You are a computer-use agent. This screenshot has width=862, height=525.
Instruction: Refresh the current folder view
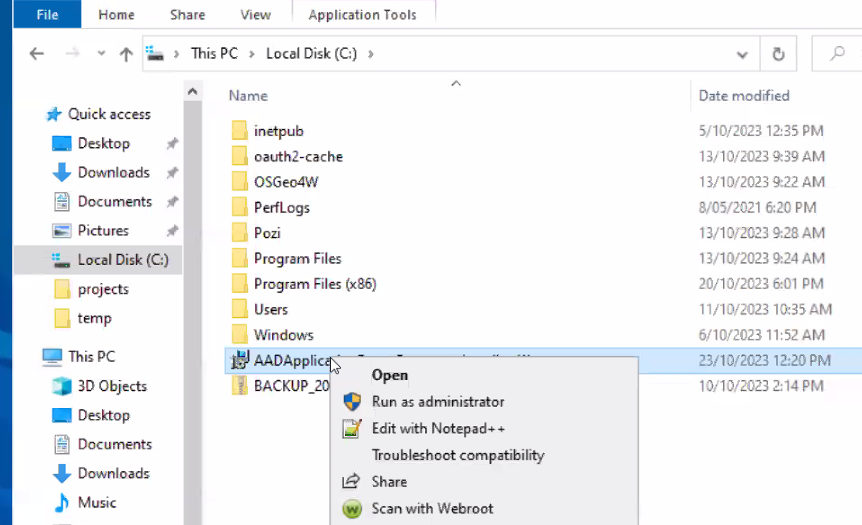(x=778, y=54)
